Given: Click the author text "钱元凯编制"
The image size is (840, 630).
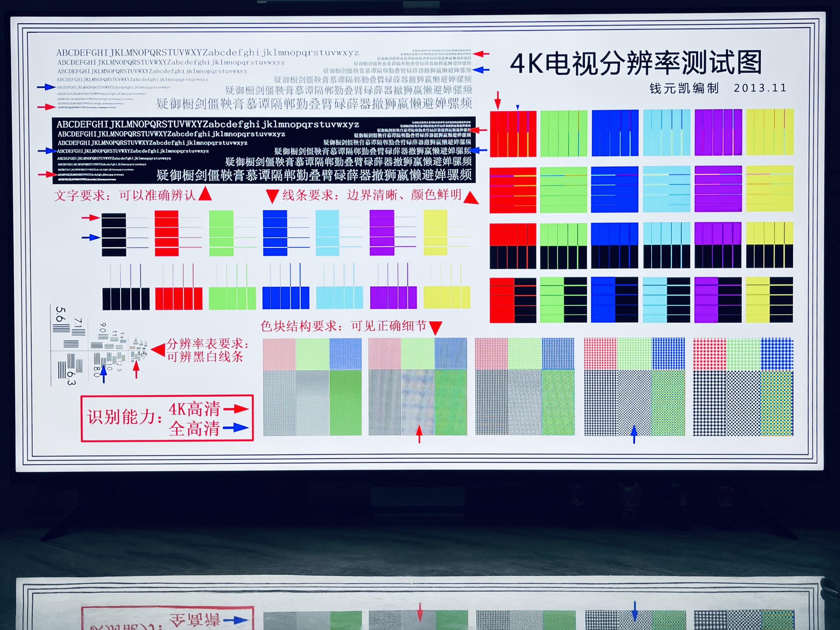Looking at the screenshot, I should (684, 88).
